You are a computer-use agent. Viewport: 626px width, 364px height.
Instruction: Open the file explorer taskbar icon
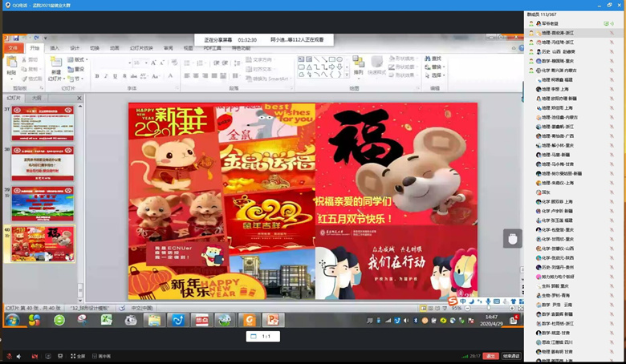pos(154,320)
